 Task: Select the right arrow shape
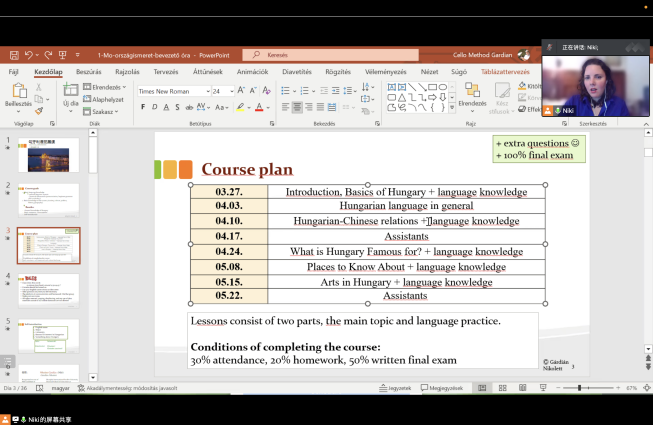click(432, 97)
